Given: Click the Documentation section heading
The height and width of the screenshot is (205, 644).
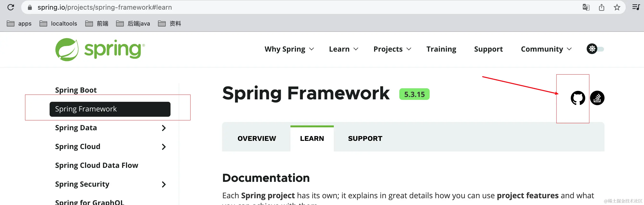Looking at the screenshot, I should [x=266, y=178].
